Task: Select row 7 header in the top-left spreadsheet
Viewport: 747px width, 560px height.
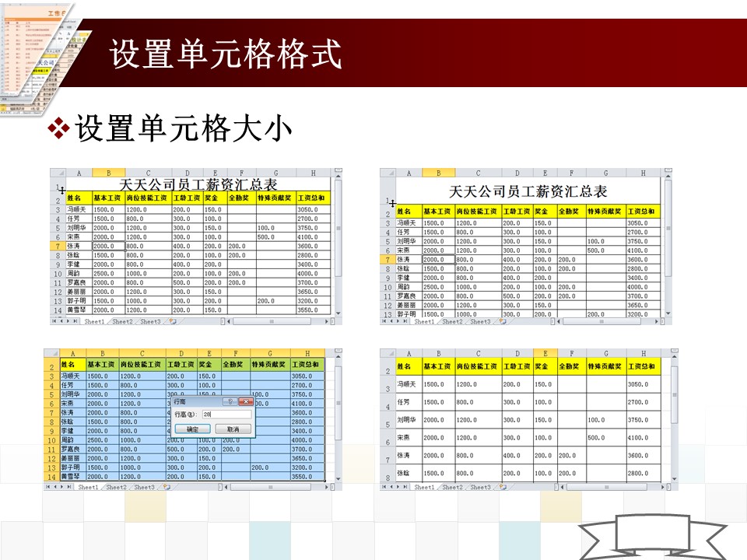Action: tap(57, 247)
